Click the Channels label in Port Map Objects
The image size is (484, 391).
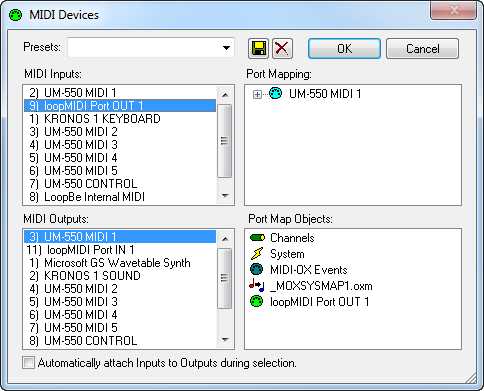pyautogui.click(x=292, y=238)
